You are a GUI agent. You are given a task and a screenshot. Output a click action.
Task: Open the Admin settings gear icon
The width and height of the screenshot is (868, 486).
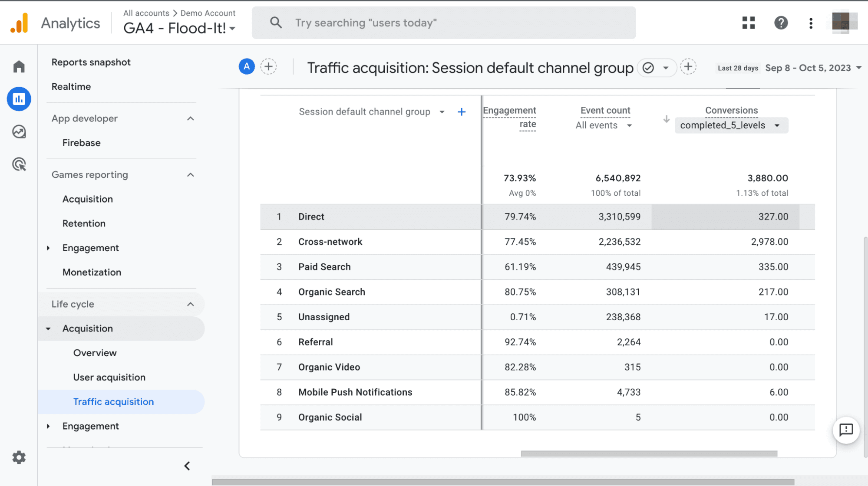19,457
